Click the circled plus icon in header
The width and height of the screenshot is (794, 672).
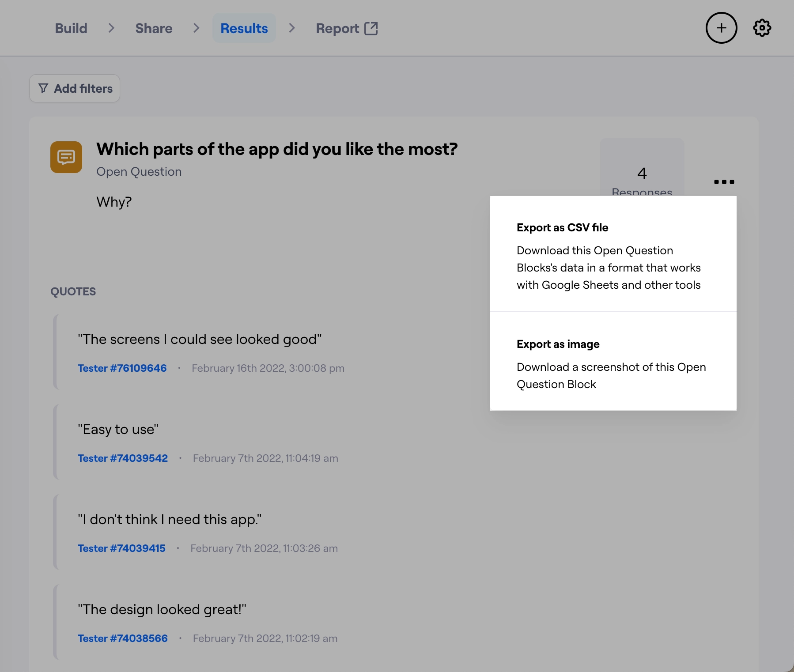click(721, 28)
